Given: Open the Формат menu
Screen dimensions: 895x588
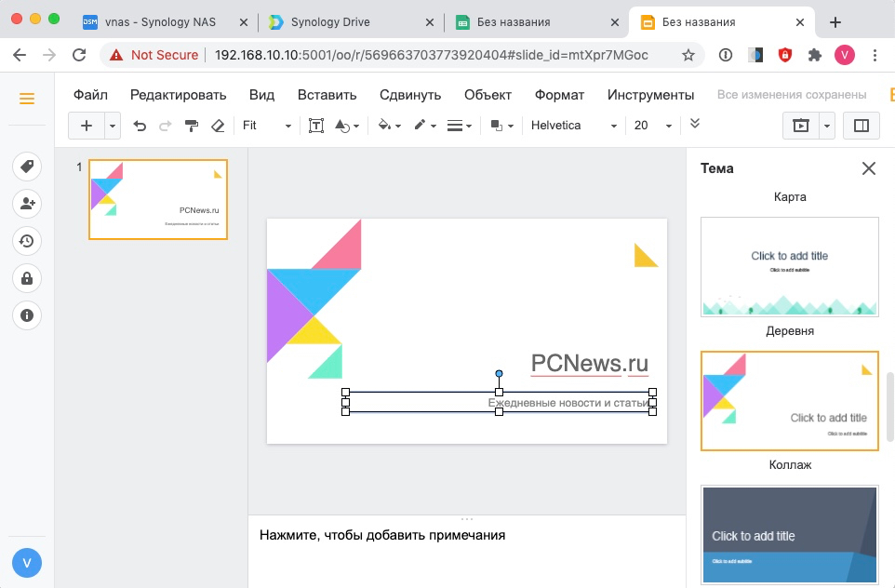Looking at the screenshot, I should [x=559, y=95].
